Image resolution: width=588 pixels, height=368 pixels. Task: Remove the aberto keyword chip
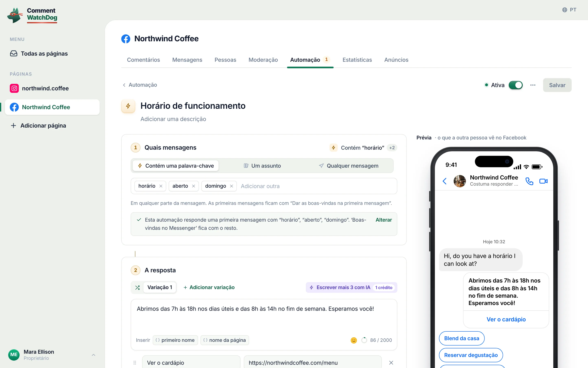coord(193,186)
